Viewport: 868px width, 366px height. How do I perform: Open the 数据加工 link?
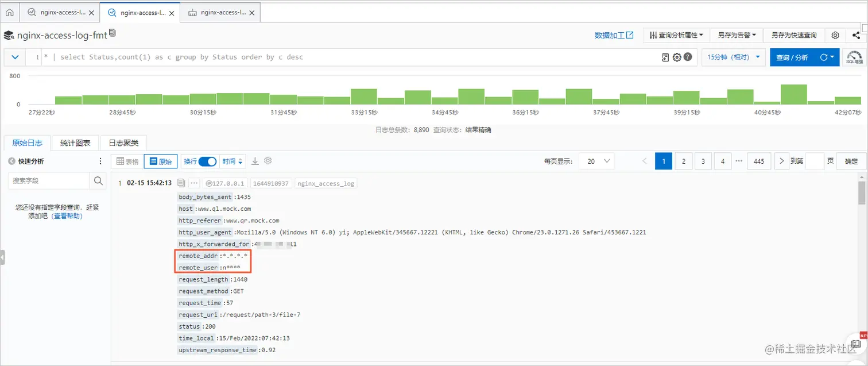[x=614, y=35]
